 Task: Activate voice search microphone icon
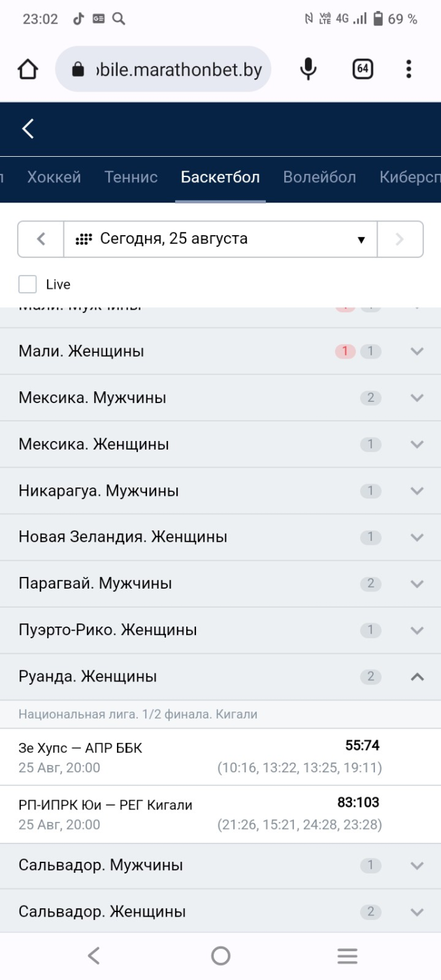coord(308,69)
